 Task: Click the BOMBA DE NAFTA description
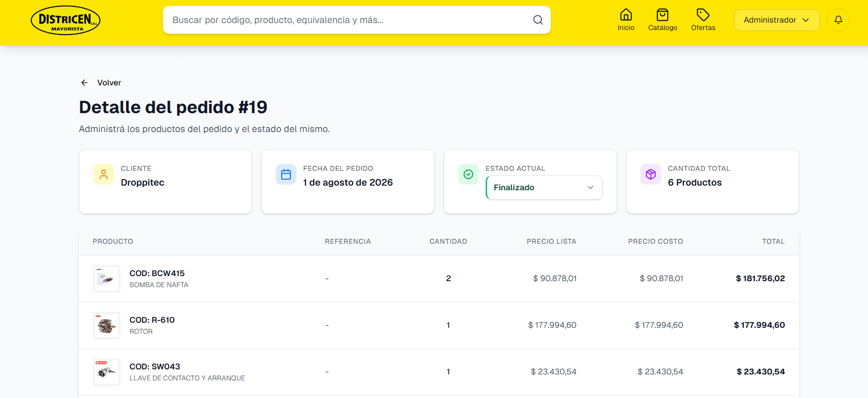(x=159, y=285)
